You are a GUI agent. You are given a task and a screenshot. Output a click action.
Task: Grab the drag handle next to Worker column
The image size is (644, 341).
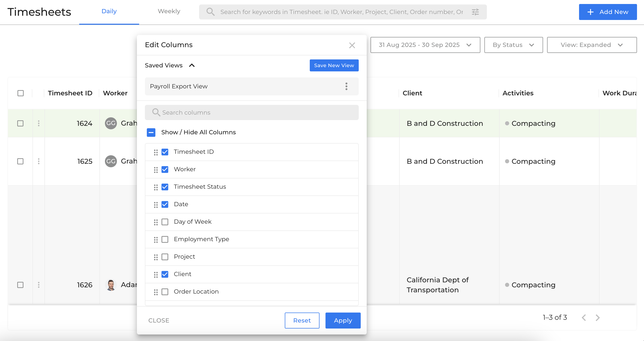tap(156, 169)
